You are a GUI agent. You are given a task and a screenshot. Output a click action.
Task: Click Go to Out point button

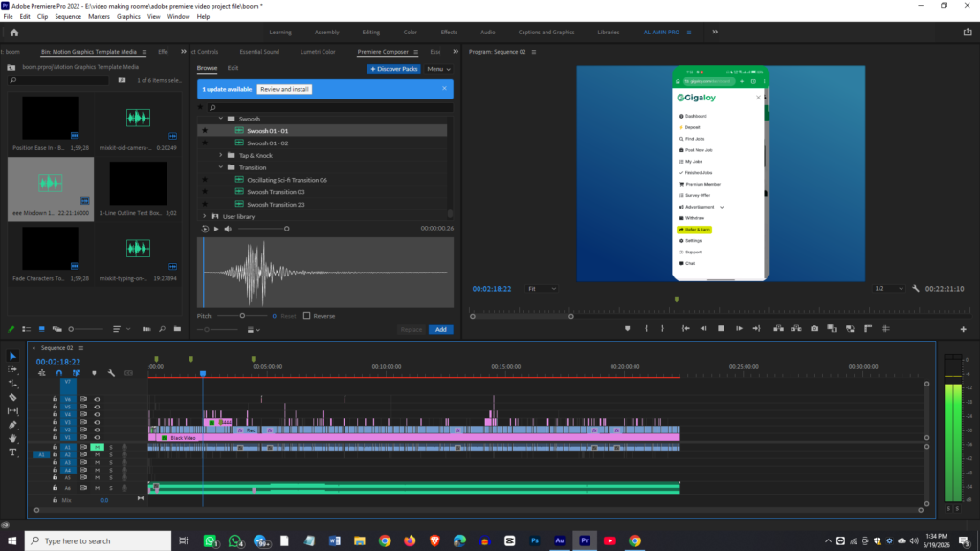point(756,329)
